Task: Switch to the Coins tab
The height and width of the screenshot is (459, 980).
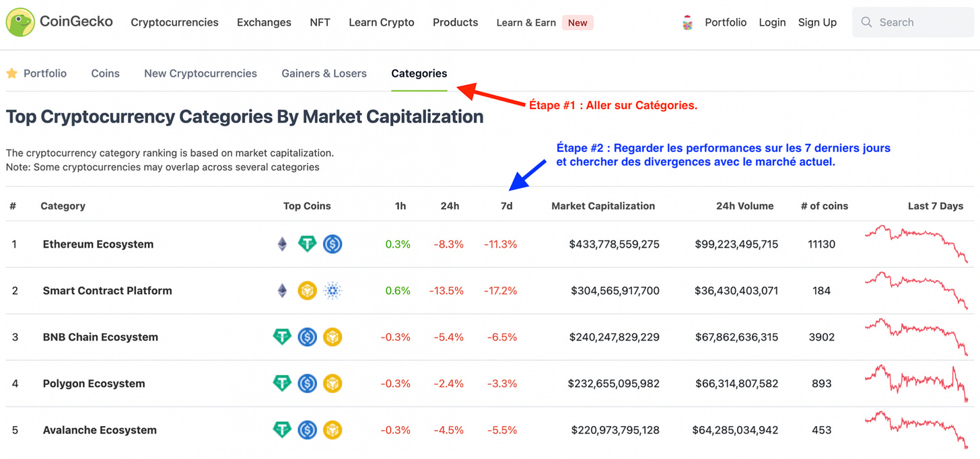Action: pyautogui.click(x=106, y=73)
